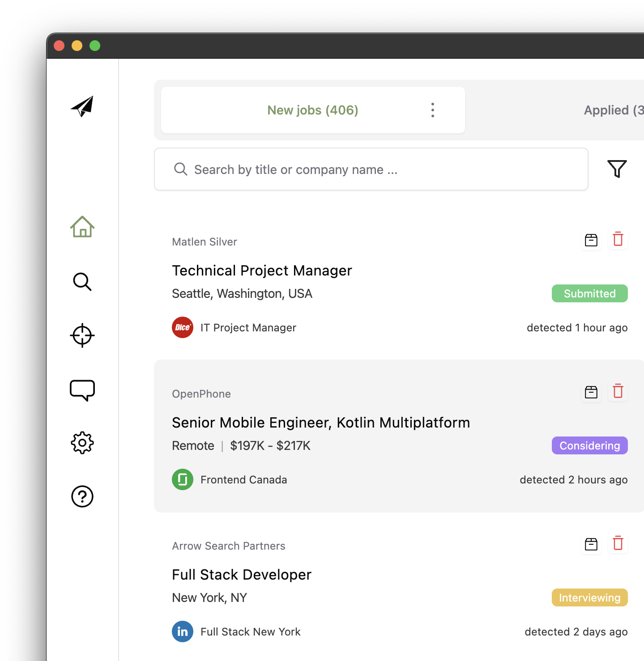Delete the Senior Mobile Engineer listing
The image size is (644, 661).
tap(618, 391)
